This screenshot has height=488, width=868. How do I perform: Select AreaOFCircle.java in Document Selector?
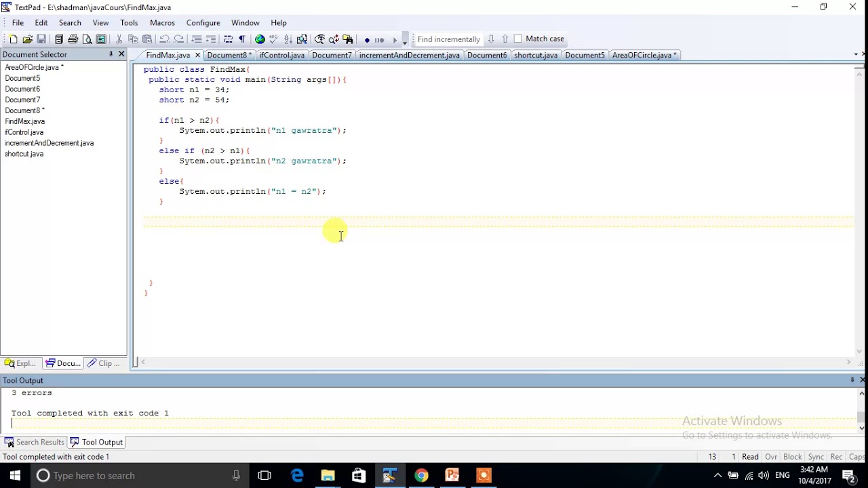[x=34, y=67]
